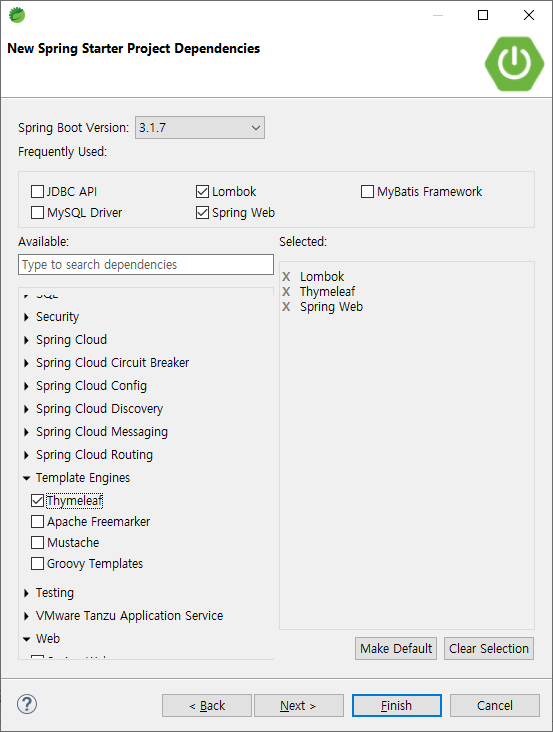The image size is (553, 732).
Task: Expand the Security category
Action: click(x=26, y=317)
